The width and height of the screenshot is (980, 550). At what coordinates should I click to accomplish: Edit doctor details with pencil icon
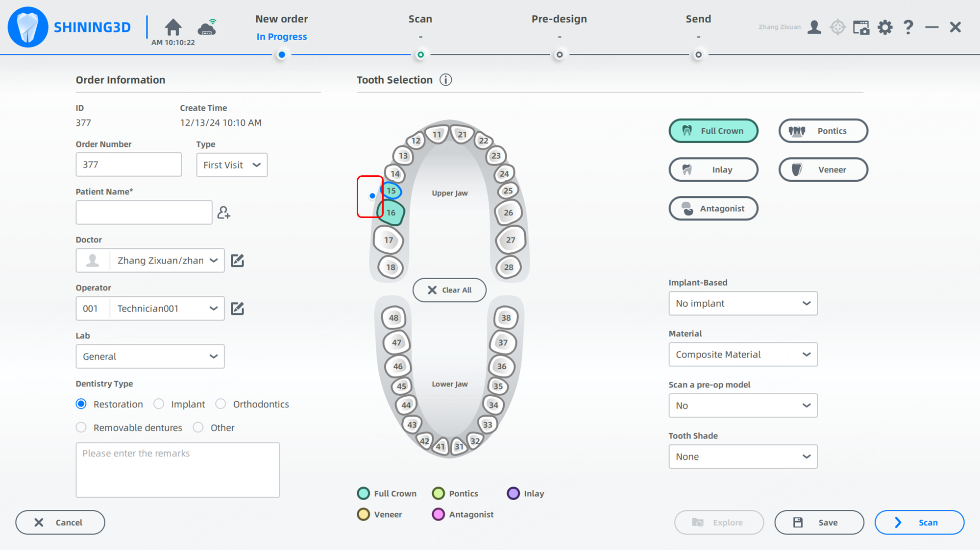(238, 261)
